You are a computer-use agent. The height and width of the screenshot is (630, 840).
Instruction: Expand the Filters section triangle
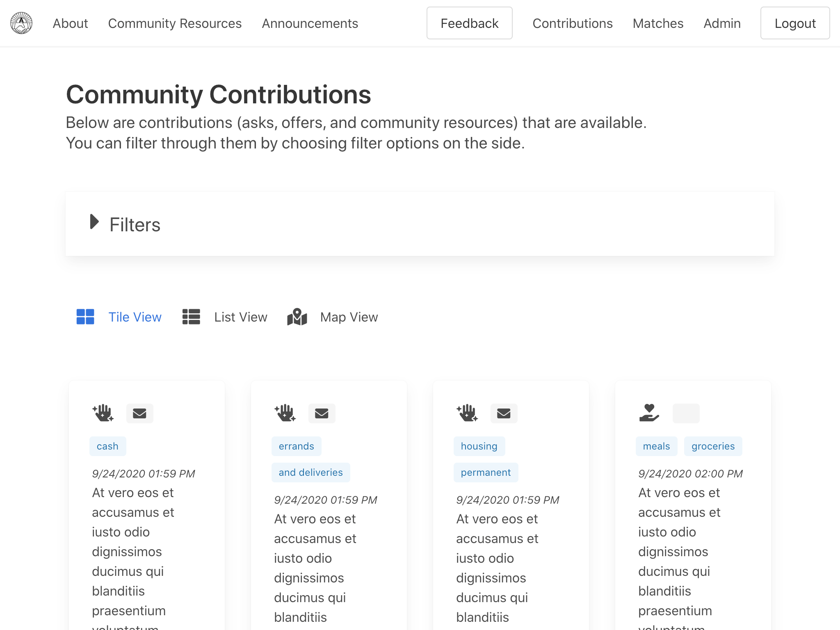coord(94,222)
